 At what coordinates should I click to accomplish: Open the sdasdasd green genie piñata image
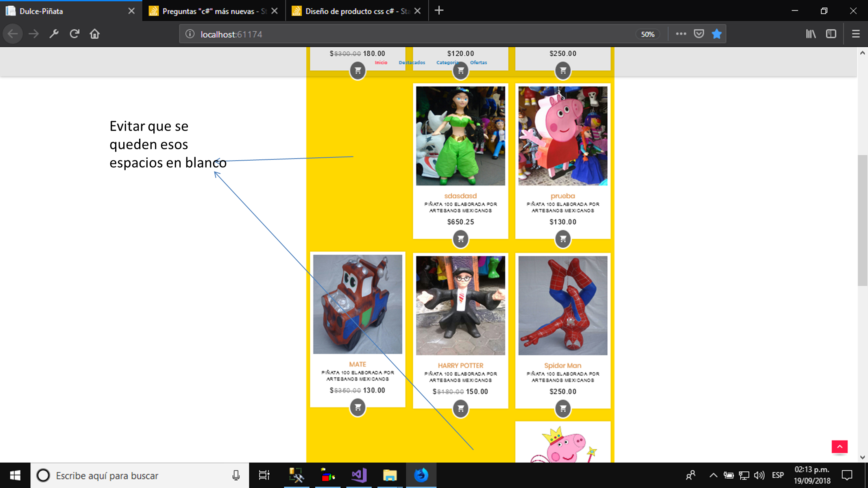460,136
